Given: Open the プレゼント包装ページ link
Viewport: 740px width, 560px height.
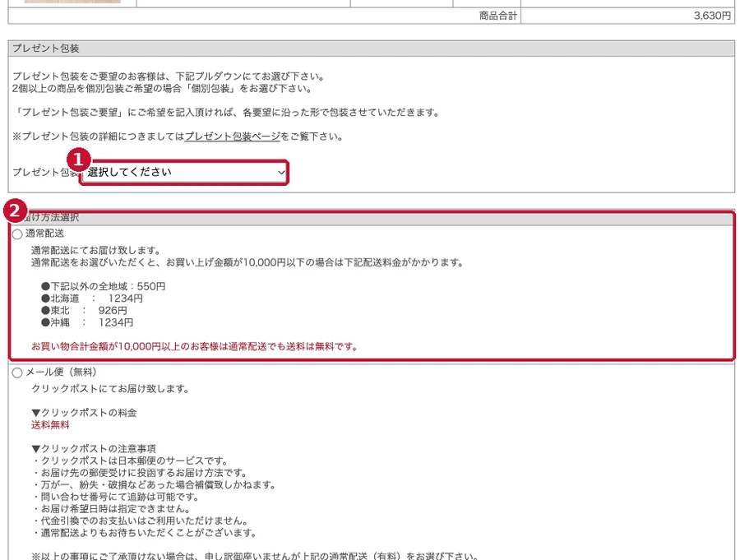Looking at the screenshot, I should coord(233,137).
